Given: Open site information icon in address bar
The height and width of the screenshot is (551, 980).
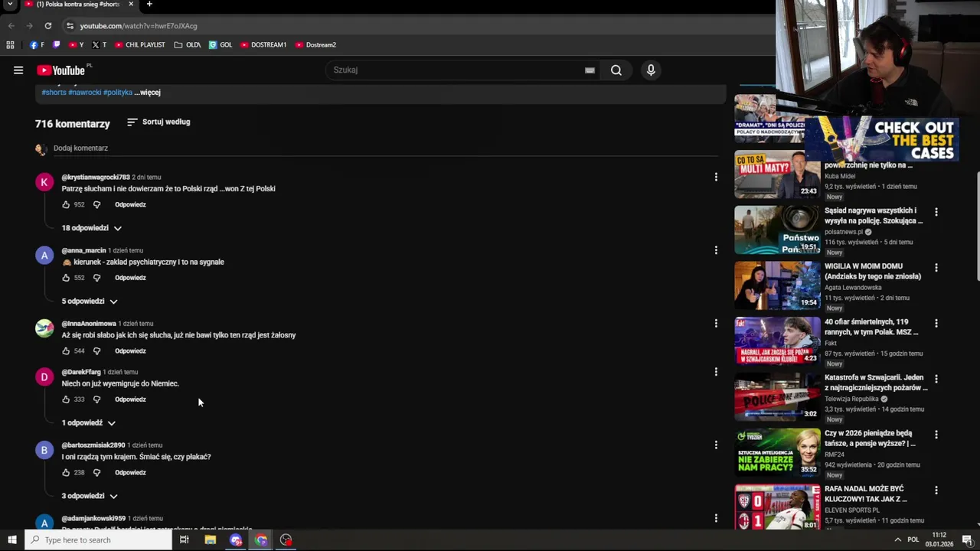Looking at the screenshot, I should [x=70, y=26].
